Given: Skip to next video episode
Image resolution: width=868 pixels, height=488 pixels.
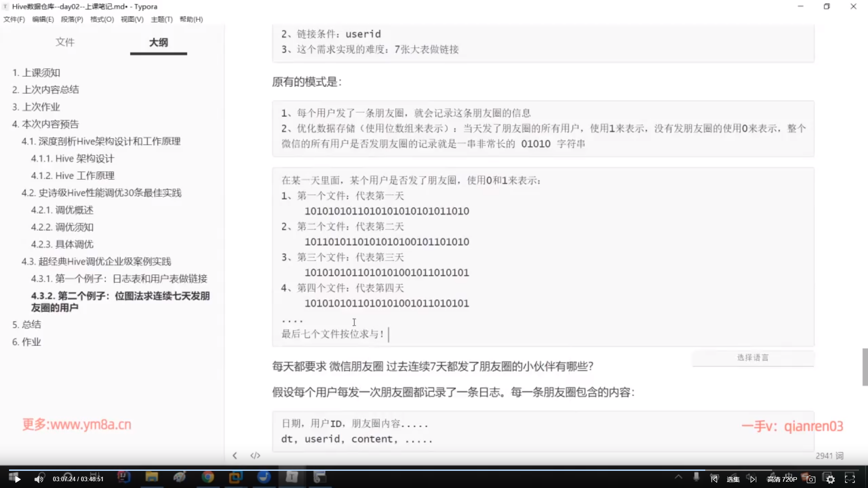Looking at the screenshot, I should pos(753,479).
